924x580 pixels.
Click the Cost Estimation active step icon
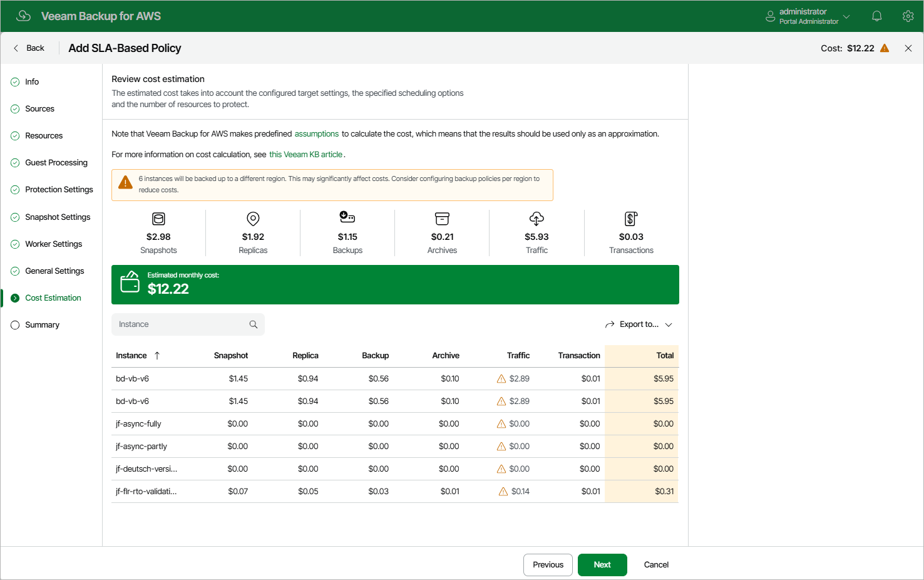coord(15,298)
